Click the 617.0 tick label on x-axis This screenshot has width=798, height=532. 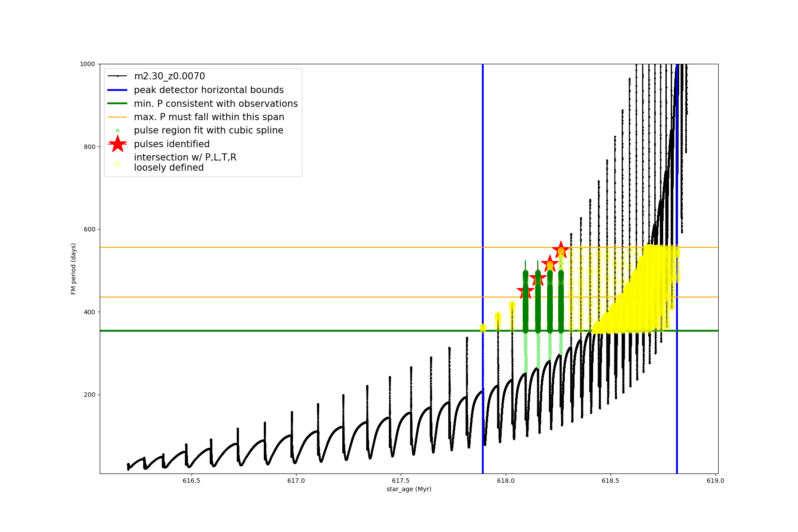click(296, 481)
